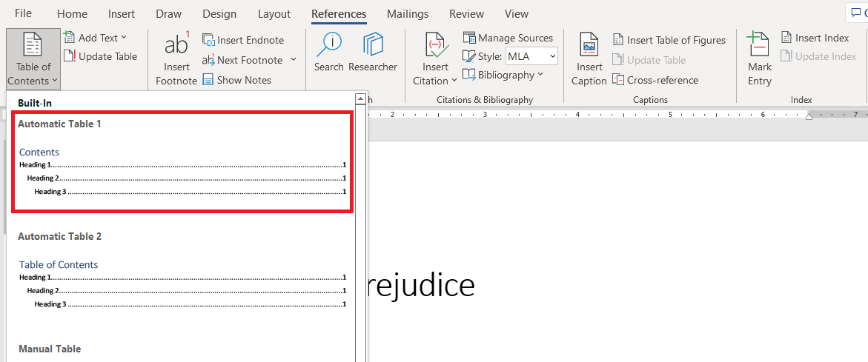868x362 pixels.
Task: Click Update Table in Table of Contents group
Action: pyautogui.click(x=100, y=56)
